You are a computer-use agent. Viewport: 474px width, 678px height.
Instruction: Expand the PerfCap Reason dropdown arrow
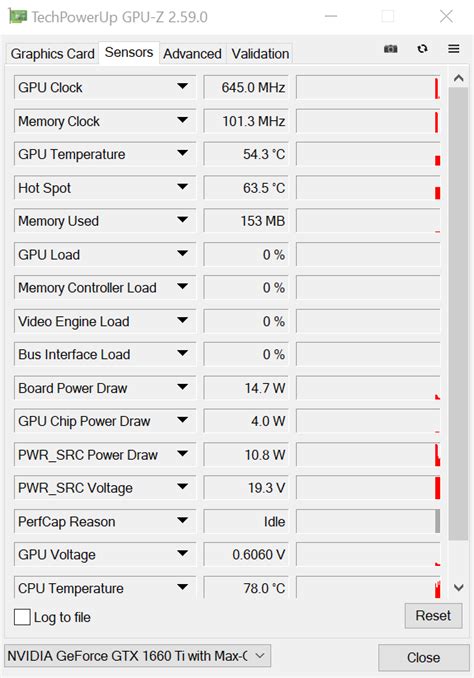click(183, 521)
